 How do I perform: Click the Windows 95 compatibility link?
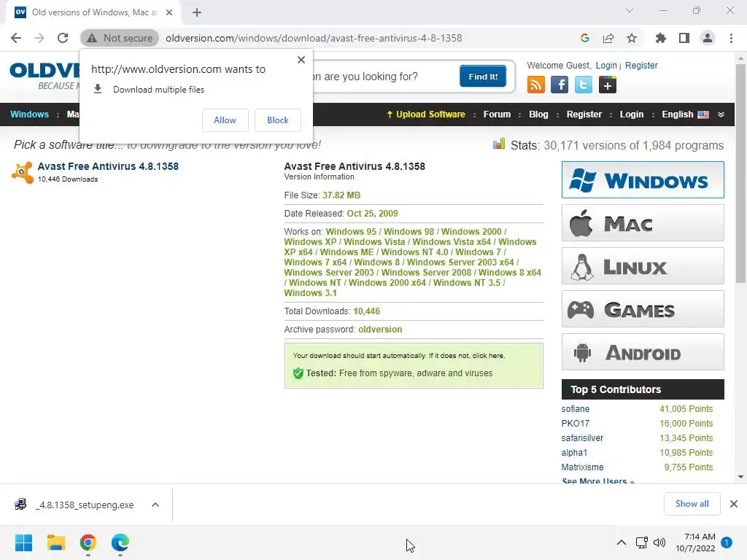(x=351, y=231)
